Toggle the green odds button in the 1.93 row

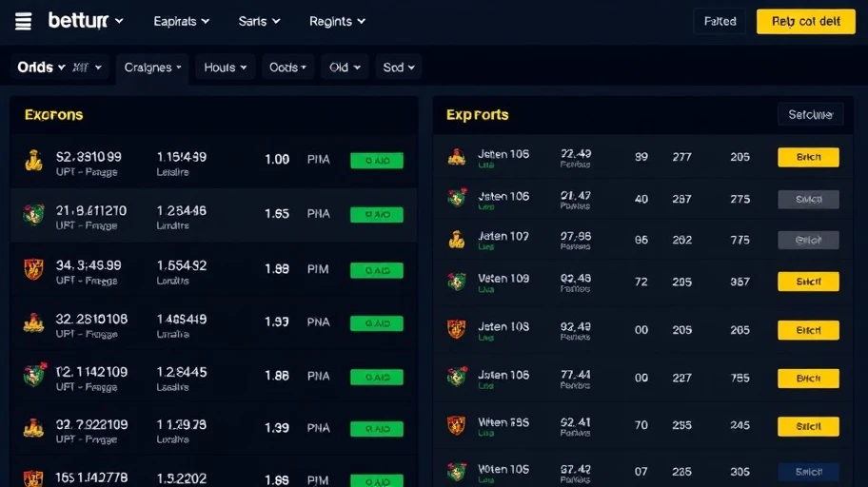pyautogui.click(x=376, y=323)
